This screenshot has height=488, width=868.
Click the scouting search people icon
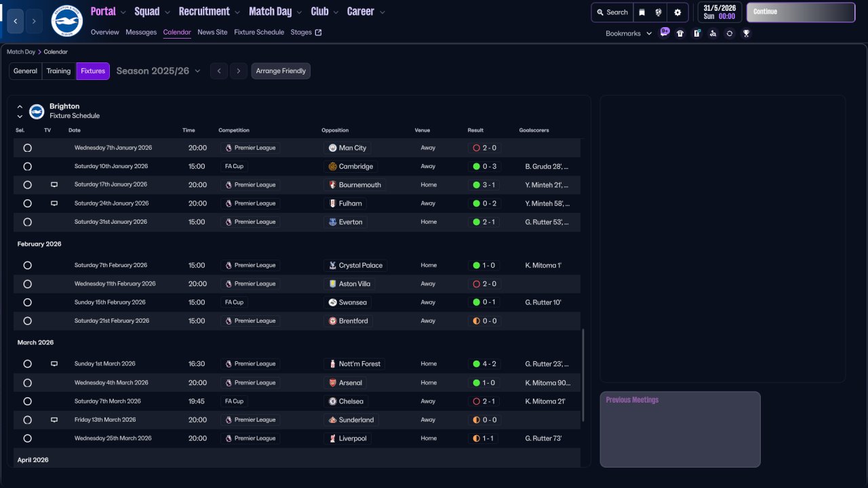click(x=713, y=33)
